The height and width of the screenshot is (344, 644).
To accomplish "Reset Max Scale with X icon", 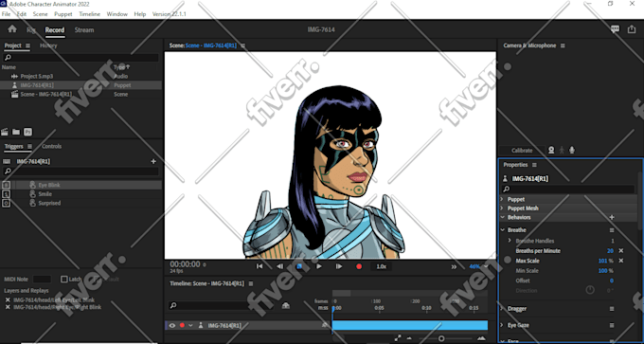I will (621, 261).
